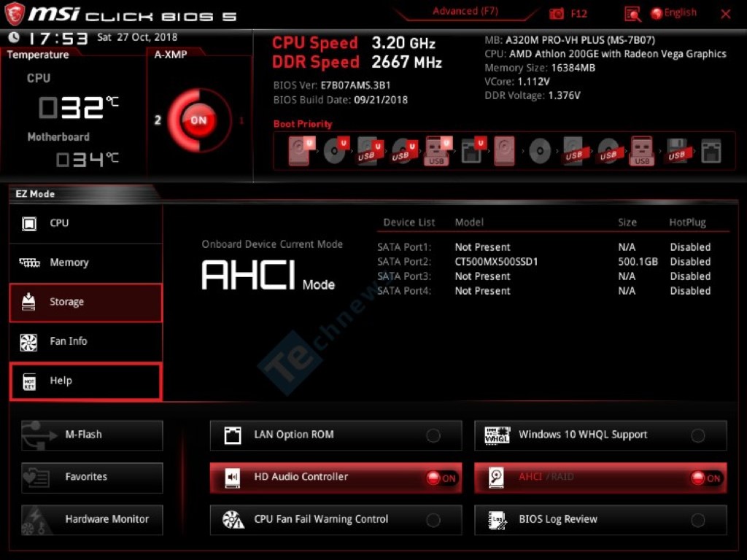Image resolution: width=747 pixels, height=560 pixels.
Task: Select the legacy hard disk boot icon without U badge
Action: [505, 151]
